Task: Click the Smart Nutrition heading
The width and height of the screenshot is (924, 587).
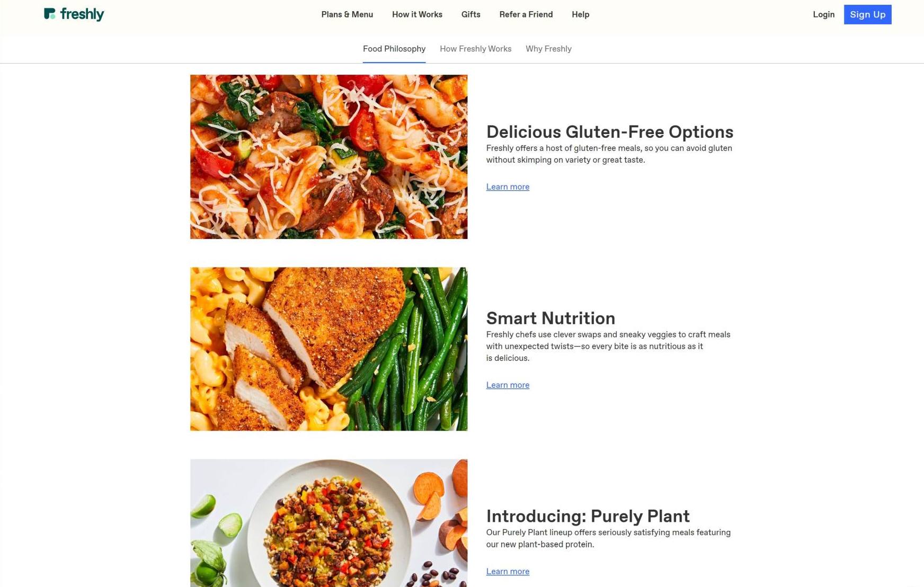Action: 550,318
